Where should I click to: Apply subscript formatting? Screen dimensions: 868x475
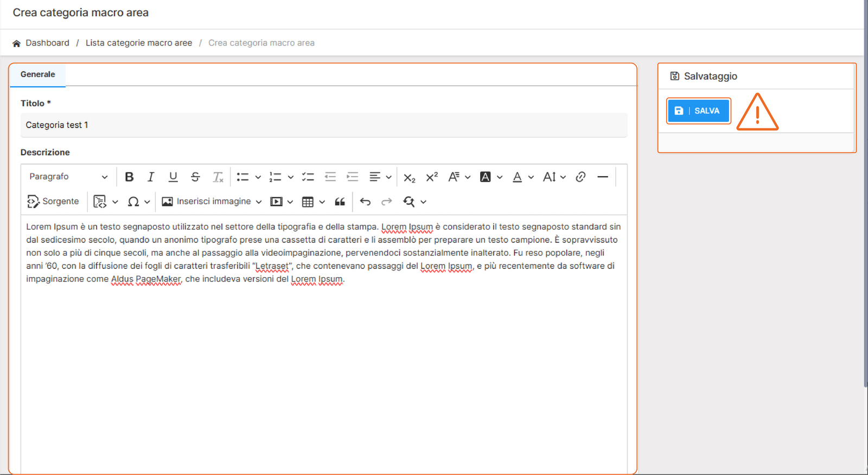pyautogui.click(x=409, y=177)
